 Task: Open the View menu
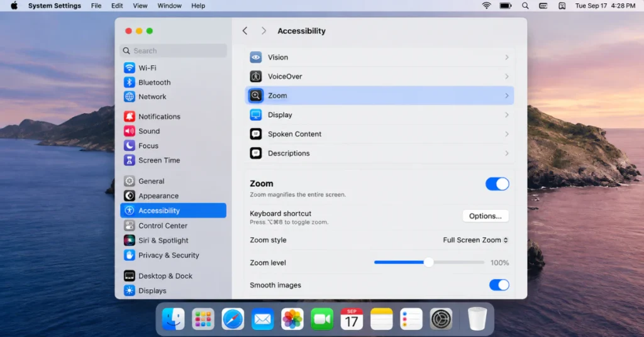[x=140, y=6]
